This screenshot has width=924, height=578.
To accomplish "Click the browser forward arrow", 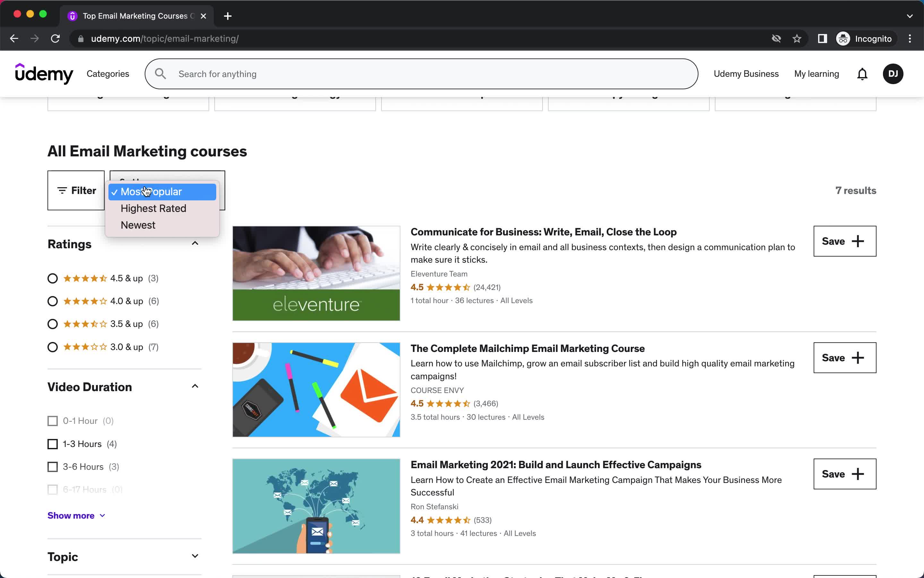I will pos(35,39).
